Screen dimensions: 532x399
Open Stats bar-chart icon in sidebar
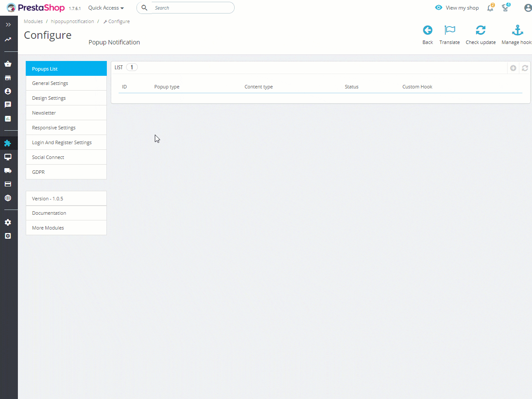[x=8, y=118]
